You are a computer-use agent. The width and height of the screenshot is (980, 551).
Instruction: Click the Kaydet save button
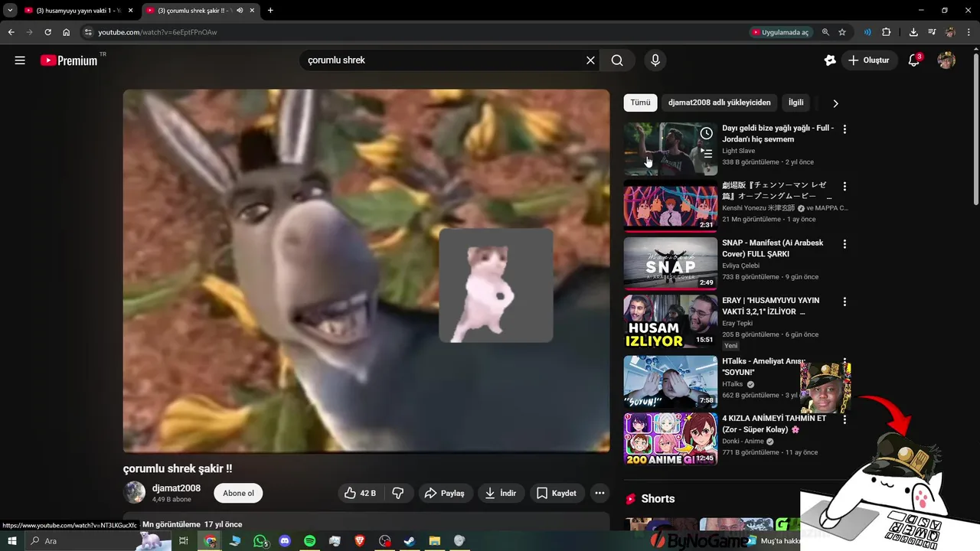(x=557, y=493)
